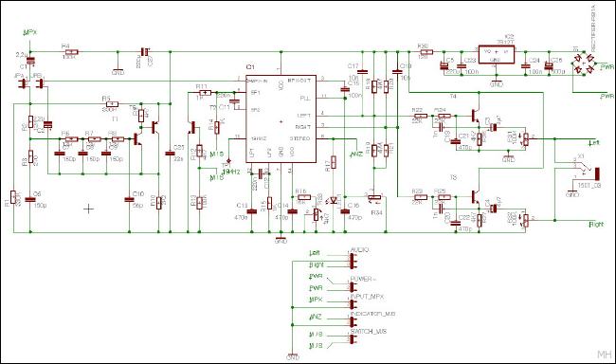Viewport: 616px width, 364px height.
Task: Click trimmer potentiometer R34
Action: click(375, 198)
